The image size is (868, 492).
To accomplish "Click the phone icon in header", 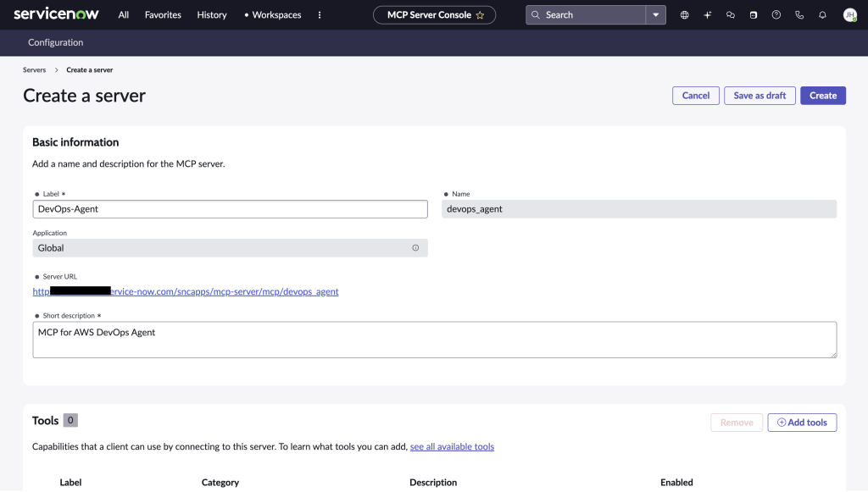I will pos(799,15).
